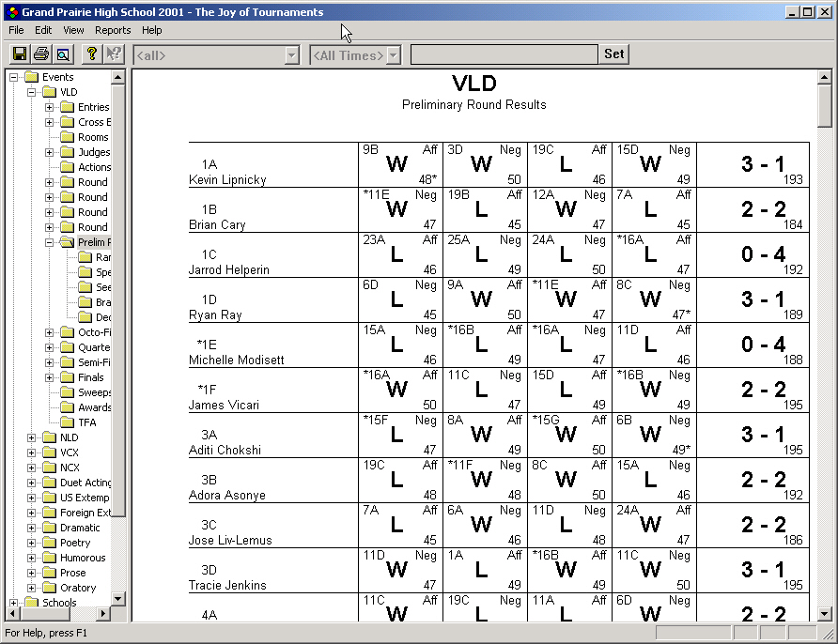Click the Print icon on the toolbar
Screen dimensions: 838x644
[x=40, y=54]
